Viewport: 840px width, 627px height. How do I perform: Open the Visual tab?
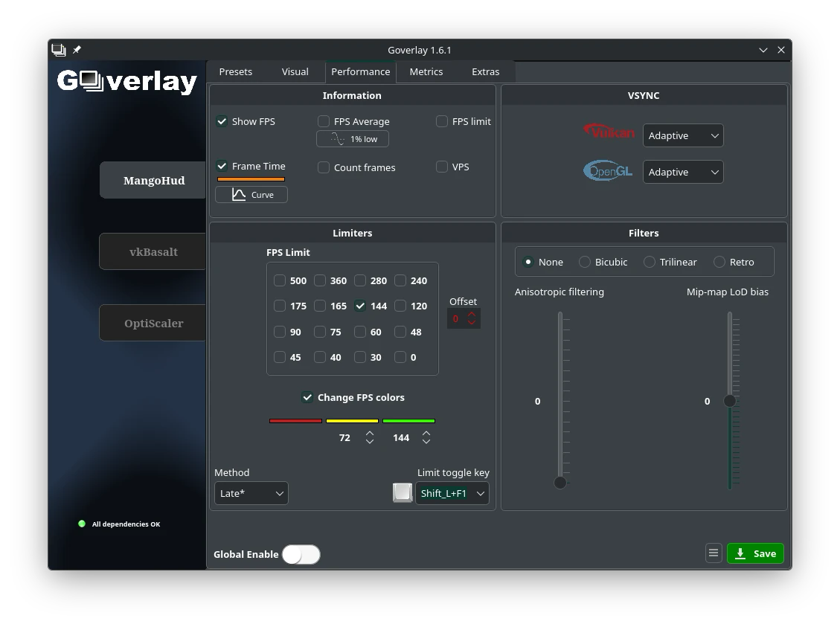click(295, 71)
